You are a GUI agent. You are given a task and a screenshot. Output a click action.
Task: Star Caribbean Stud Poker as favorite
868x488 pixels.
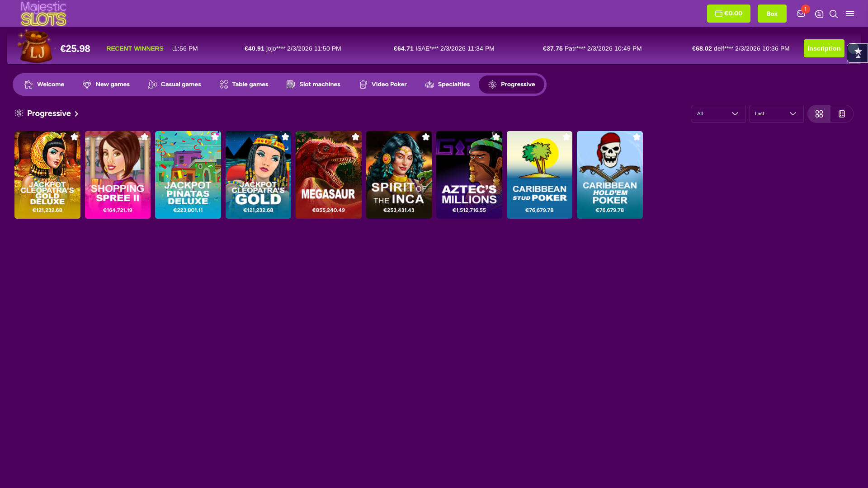click(566, 137)
